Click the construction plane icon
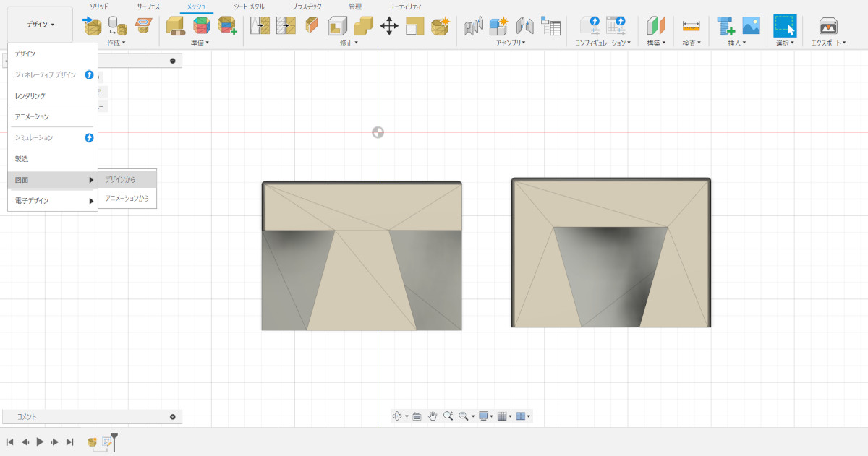The height and width of the screenshot is (456, 868). pos(655,26)
